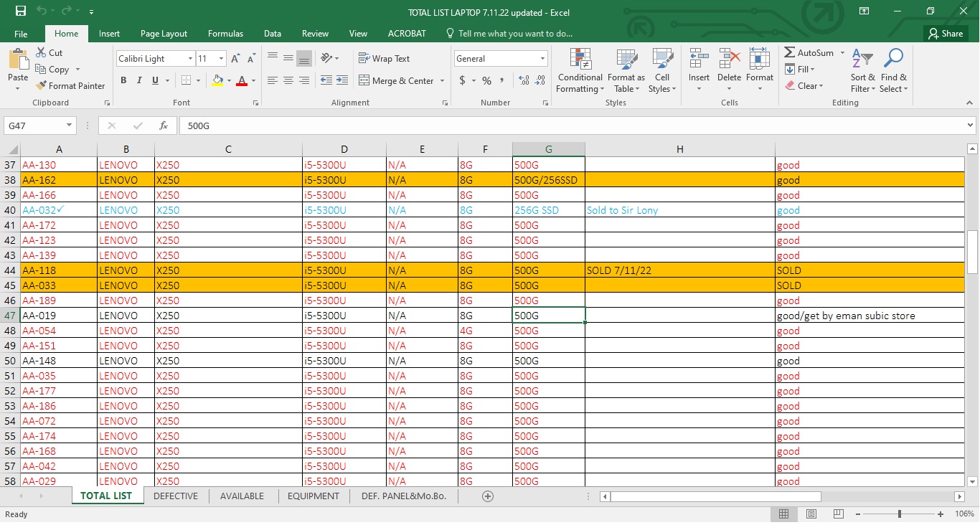
Task: Switch to Page Layout view icon
Action: (811, 514)
